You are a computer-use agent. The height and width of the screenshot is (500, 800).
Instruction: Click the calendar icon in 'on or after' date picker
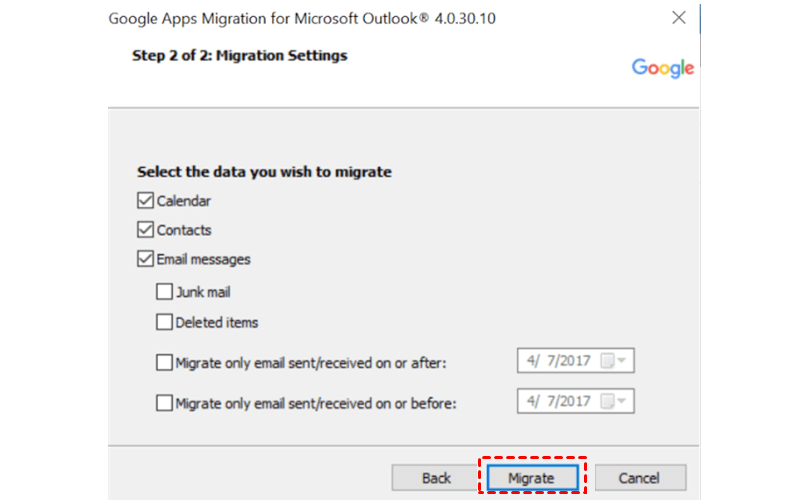pyautogui.click(x=605, y=362)
